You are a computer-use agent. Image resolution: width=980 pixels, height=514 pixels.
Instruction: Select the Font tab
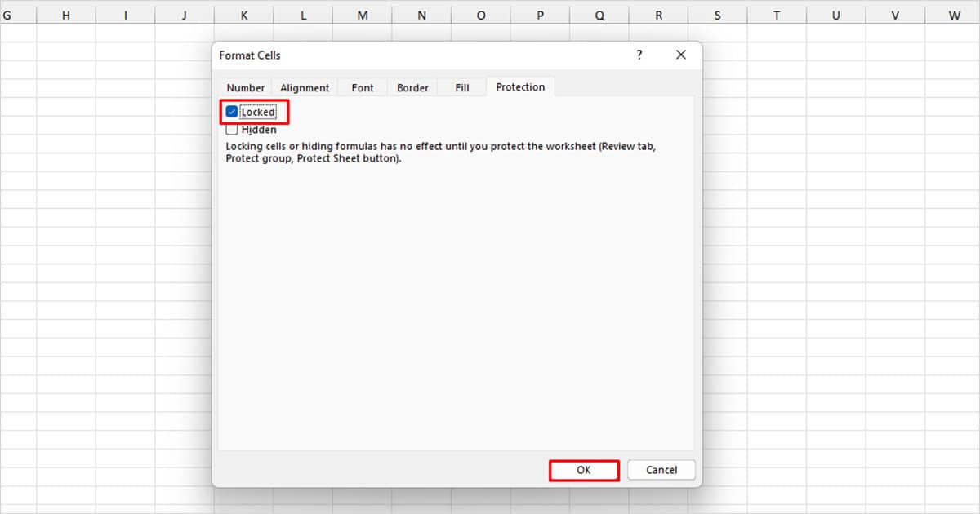[x=362, y=87]
